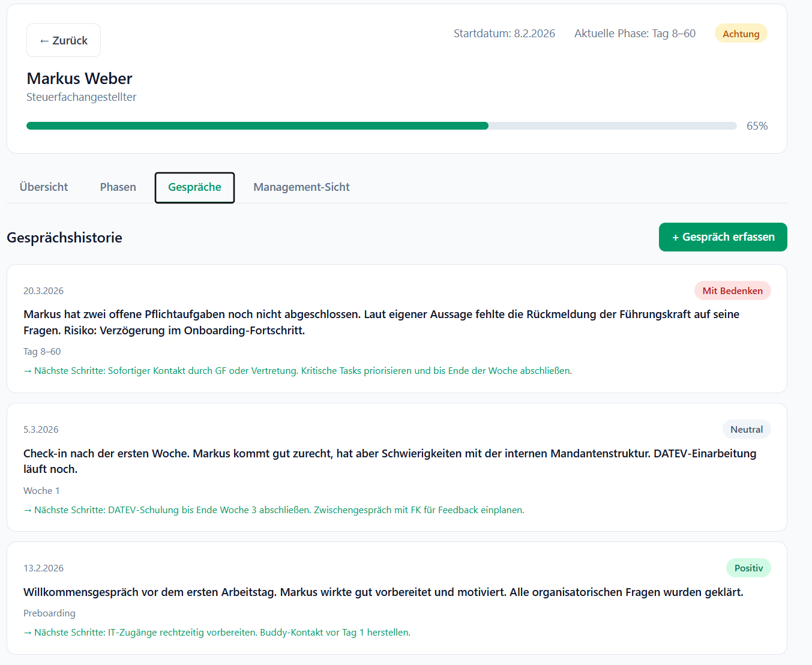Viewport: 812px width, 665px height.
Task: Open the Übersicht tab
Action: [x=44, y=187]
